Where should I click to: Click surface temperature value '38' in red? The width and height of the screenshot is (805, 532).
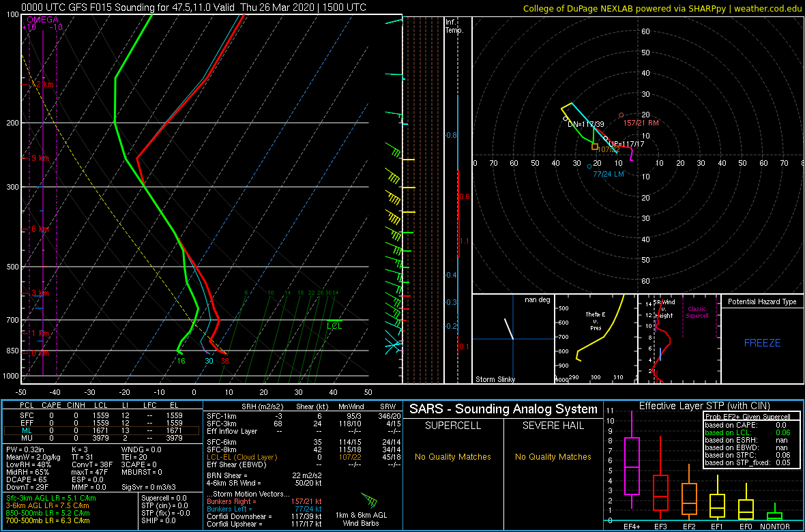pos(224,361)
